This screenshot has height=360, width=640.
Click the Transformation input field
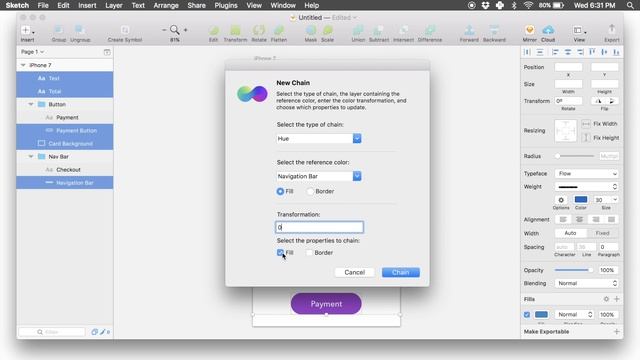pos(320,227)
